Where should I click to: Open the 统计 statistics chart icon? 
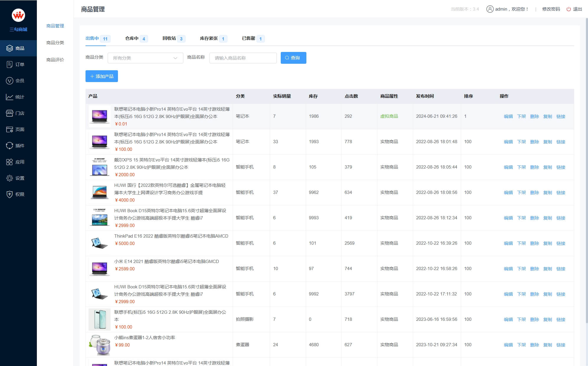(9, 97)
